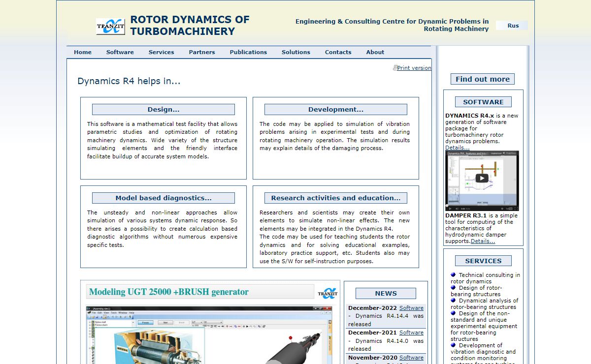This screenshot has width=591, height=364.
Task: Open the Services menu item
Action: tap(162, 52)
